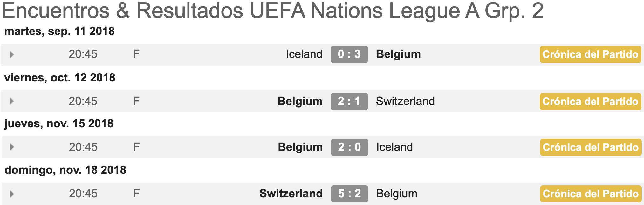The image size is (644, 205).
Task: Select Belgium team in September 11 match
Action: click(398, 54)
